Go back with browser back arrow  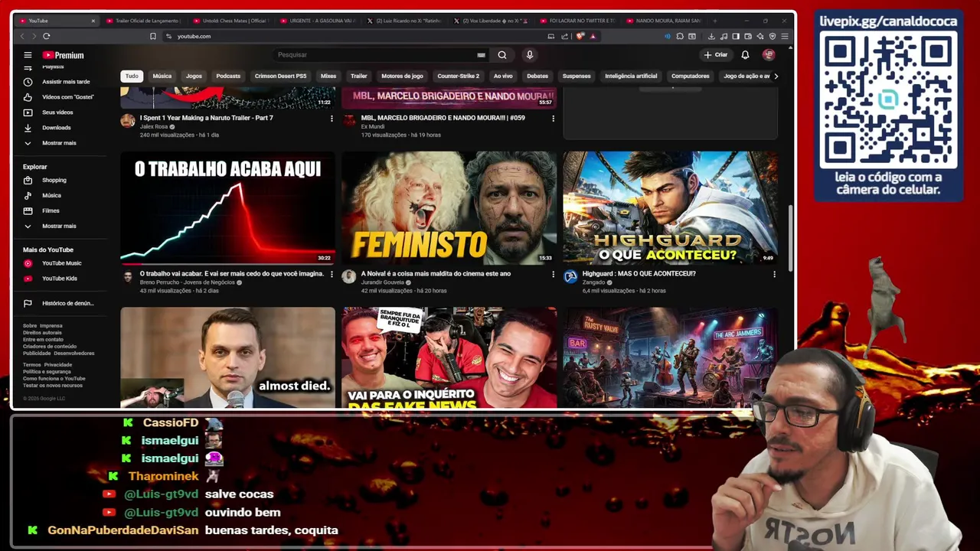pyautogui.click(x=21, y=36)
